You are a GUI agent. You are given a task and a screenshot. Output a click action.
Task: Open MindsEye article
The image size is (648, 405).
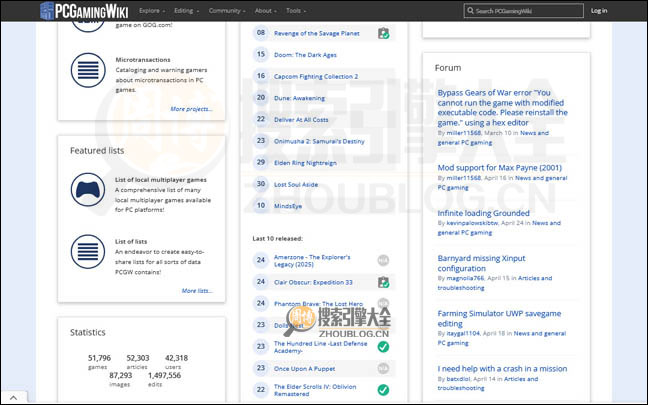point(288,206)
